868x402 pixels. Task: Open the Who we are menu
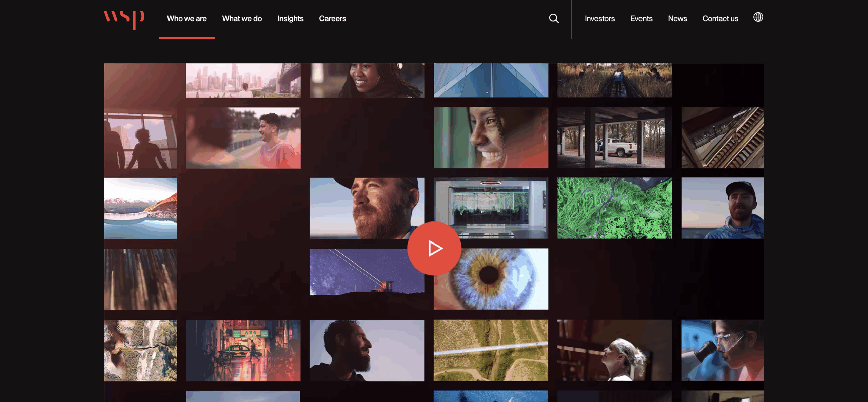(x=187, y=19)
